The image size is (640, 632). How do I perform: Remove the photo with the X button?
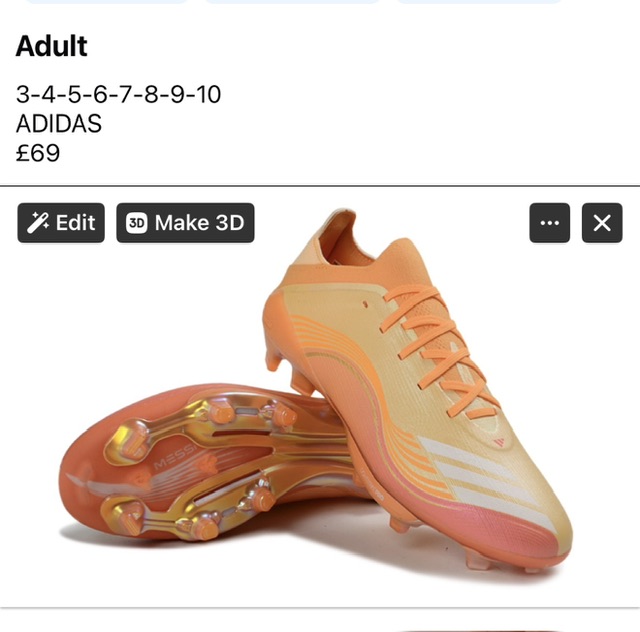click(601, 223)
